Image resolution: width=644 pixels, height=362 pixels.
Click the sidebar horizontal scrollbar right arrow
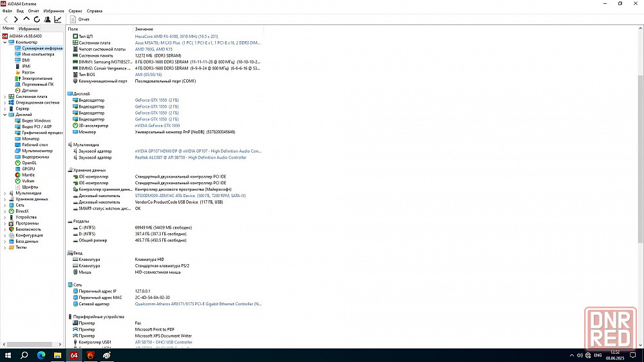click(60, 345)
